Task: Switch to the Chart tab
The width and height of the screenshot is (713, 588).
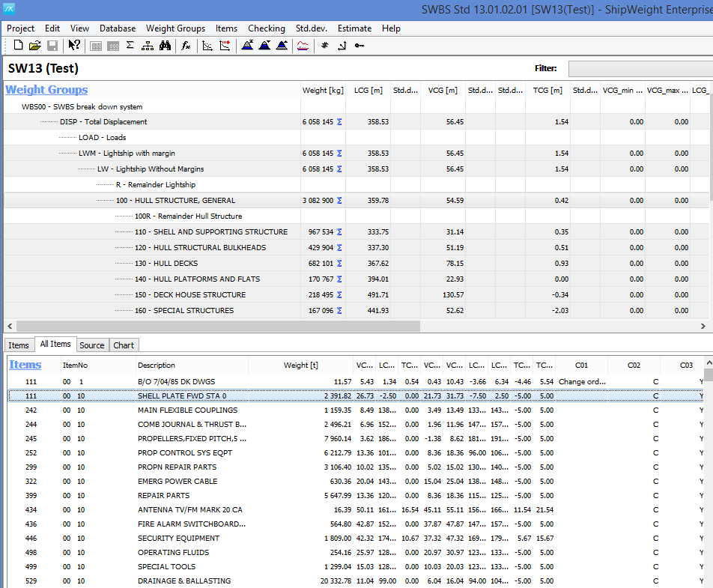Action: 124,345
